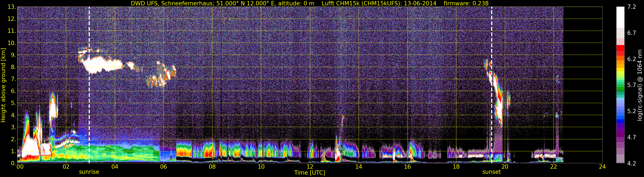Click the white cloud column near 5 km at 01:30

pyautogui.click(x=53, y=106)
